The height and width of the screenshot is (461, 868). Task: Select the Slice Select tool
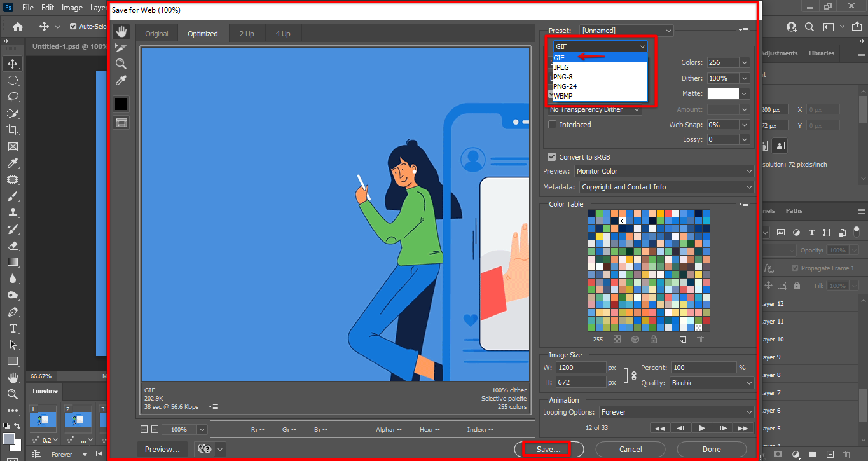tap(121, 48)
